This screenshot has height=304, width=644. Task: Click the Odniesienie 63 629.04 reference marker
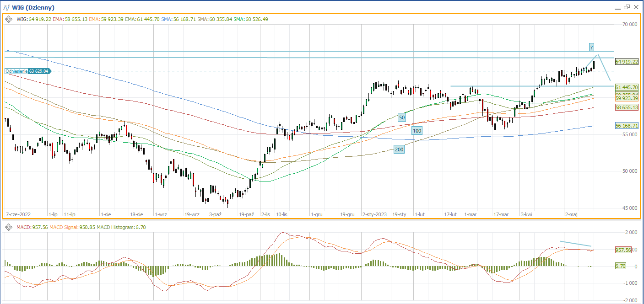[x=27, y=71]
